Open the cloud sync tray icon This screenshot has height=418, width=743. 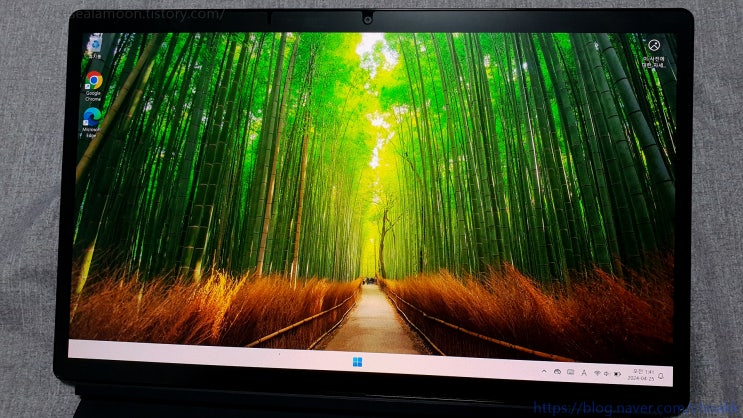[x=557, y=373]
